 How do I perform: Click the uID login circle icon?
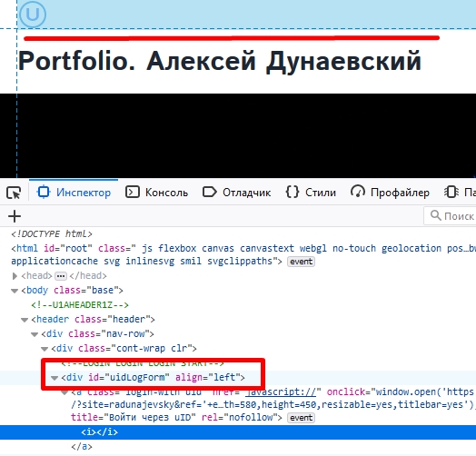(33, 14)
